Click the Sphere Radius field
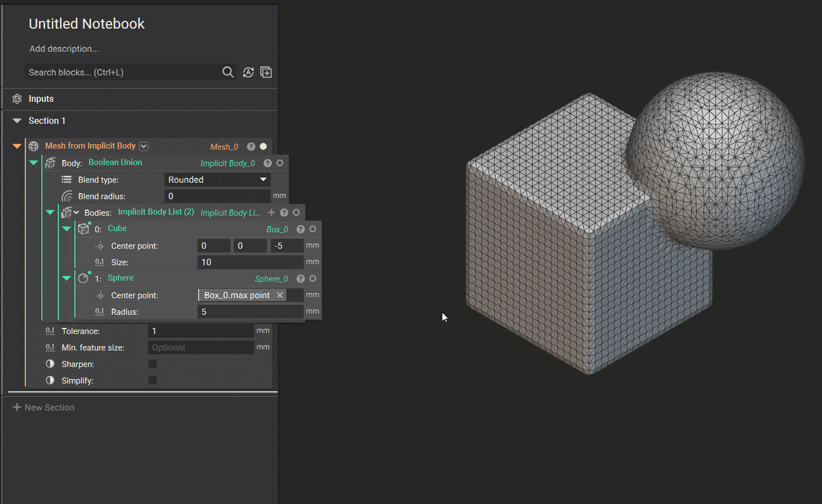Screen dimensions: 822x504 tap(250, 312)
